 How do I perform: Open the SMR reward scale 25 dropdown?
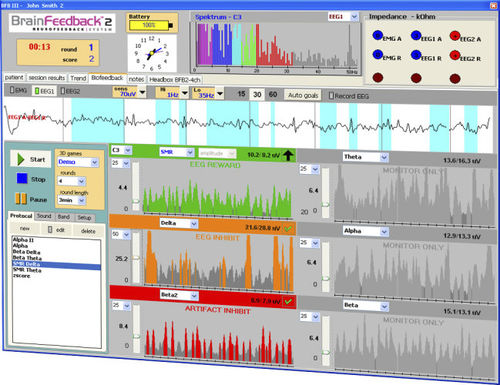tap(126, 163)
